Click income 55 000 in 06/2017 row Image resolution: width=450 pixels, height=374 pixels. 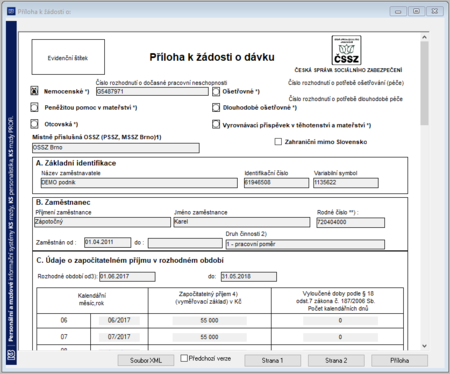point(209,320)
